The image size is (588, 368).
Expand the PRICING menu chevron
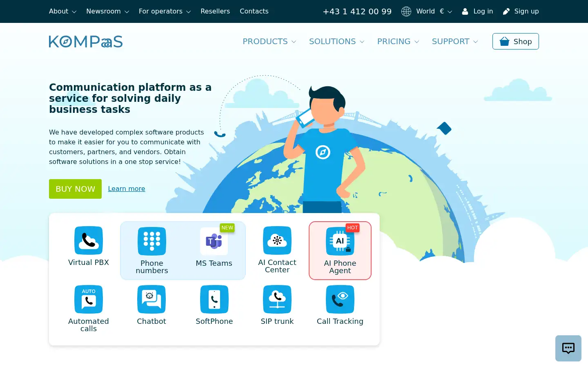coord(416,42)
